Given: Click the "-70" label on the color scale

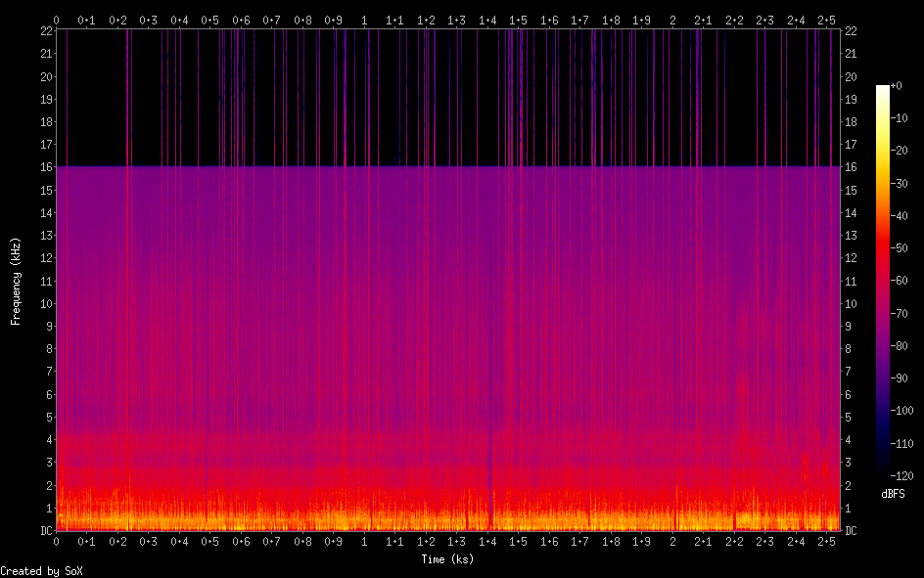Looking at the screenshot, I should tap(899, 314).
